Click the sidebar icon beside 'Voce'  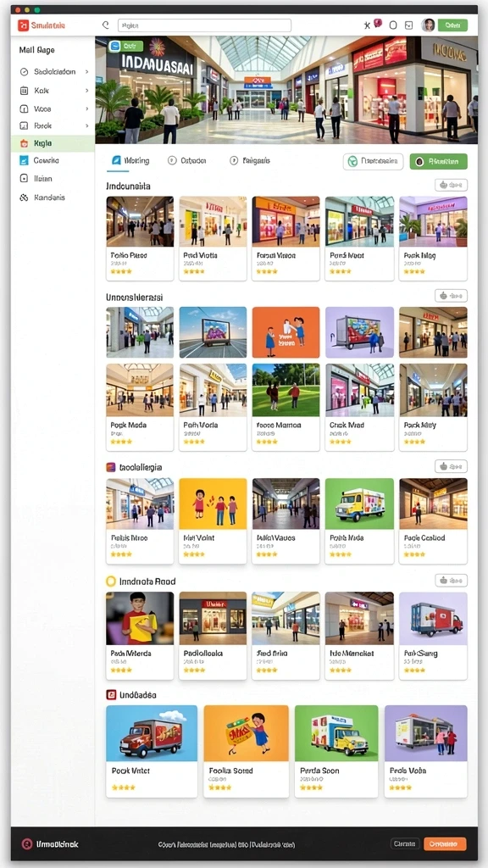pyautogui.click(x=24, y=109)
